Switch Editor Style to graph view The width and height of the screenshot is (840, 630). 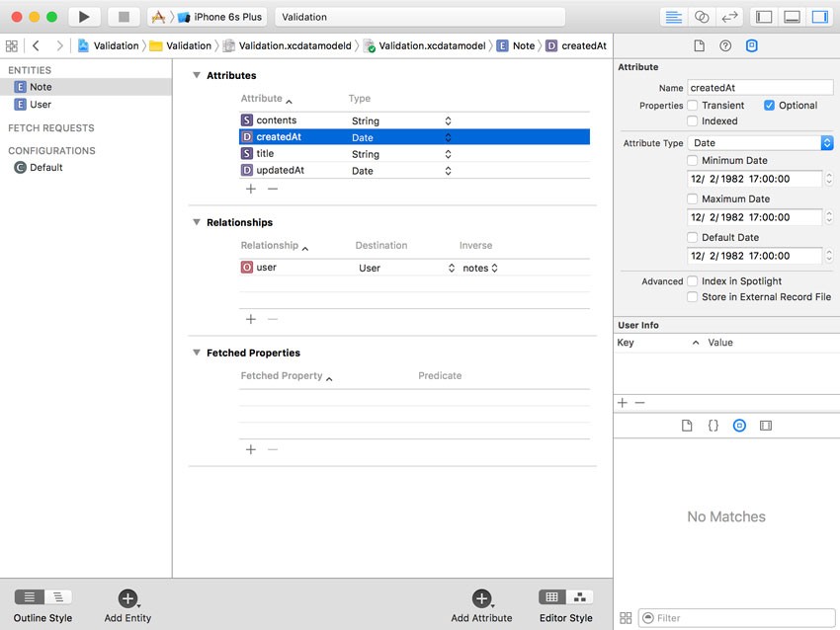coord(580,596)
